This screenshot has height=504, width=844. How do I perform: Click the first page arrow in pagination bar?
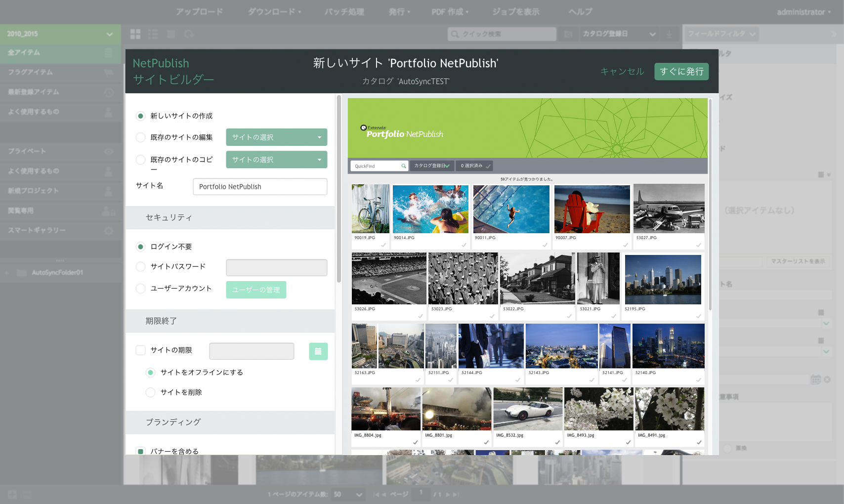pyautogui.click(x=377, y=494)
